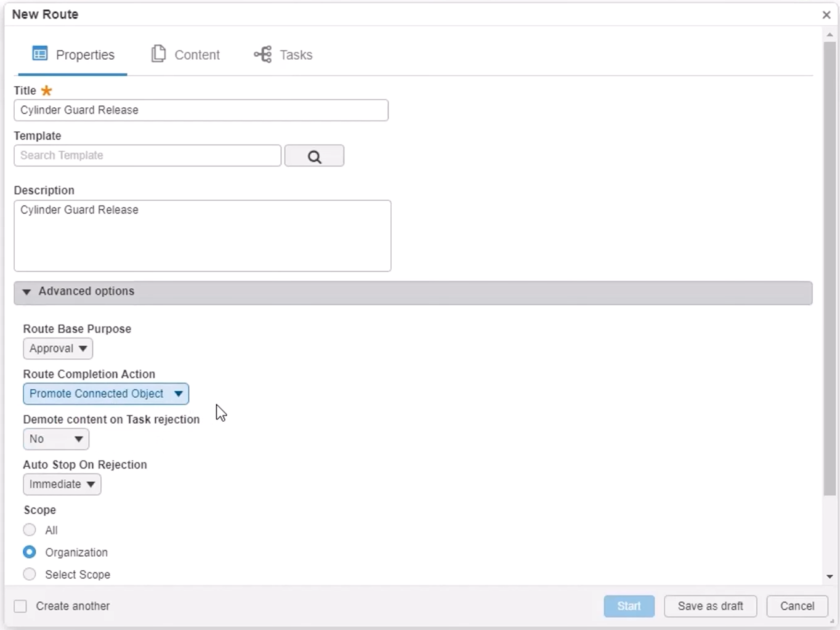Cancel the new route
The image size is (840, 630).
point(797,606)
